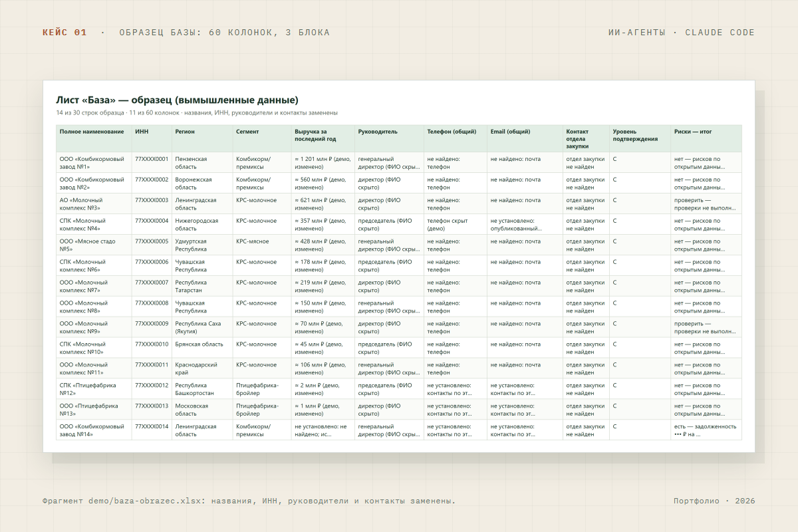Viewport: 798px width, 532px height.
Task: Click the title «Лист «База» — образец»
Action: pos(177,100)
